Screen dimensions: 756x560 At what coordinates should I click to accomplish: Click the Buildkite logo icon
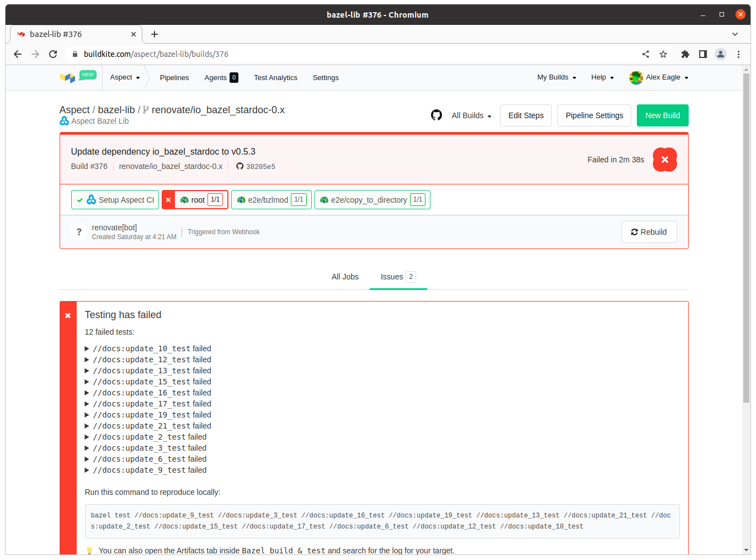67,78
